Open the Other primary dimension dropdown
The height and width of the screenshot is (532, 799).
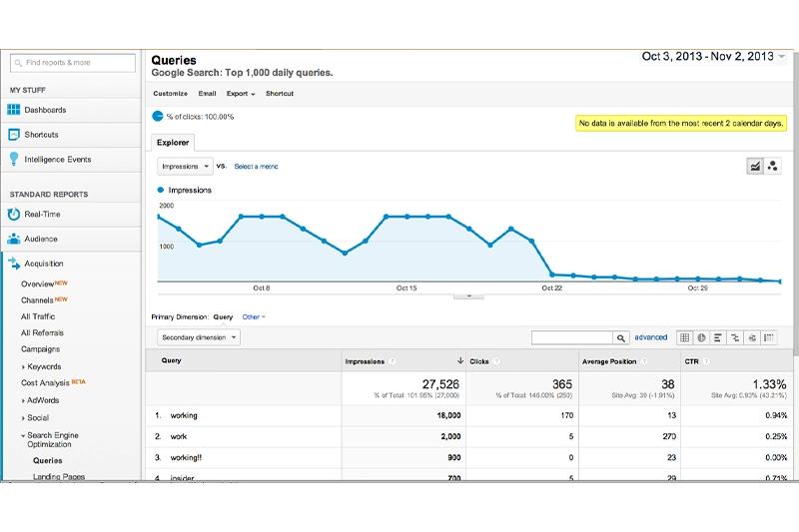[254, 317]
